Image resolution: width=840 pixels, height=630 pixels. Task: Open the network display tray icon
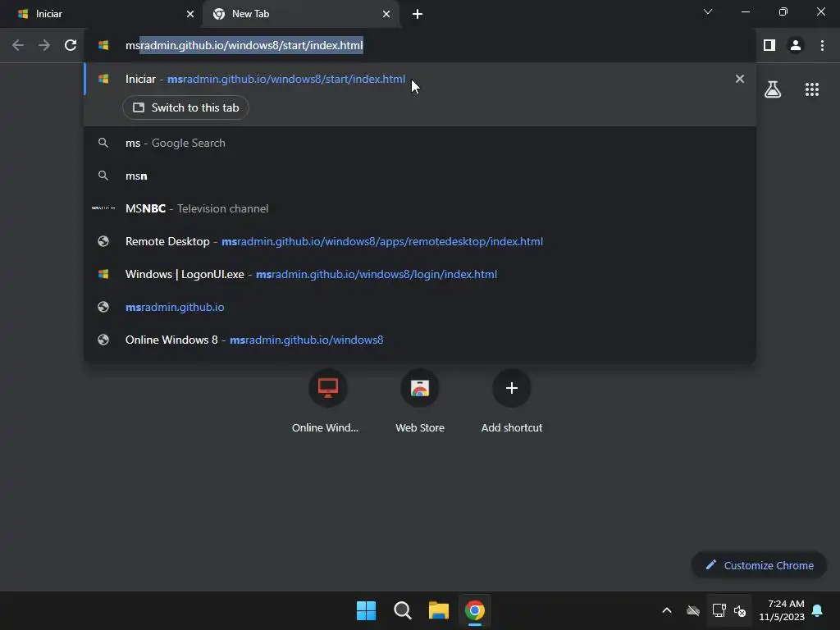point(719,610)
